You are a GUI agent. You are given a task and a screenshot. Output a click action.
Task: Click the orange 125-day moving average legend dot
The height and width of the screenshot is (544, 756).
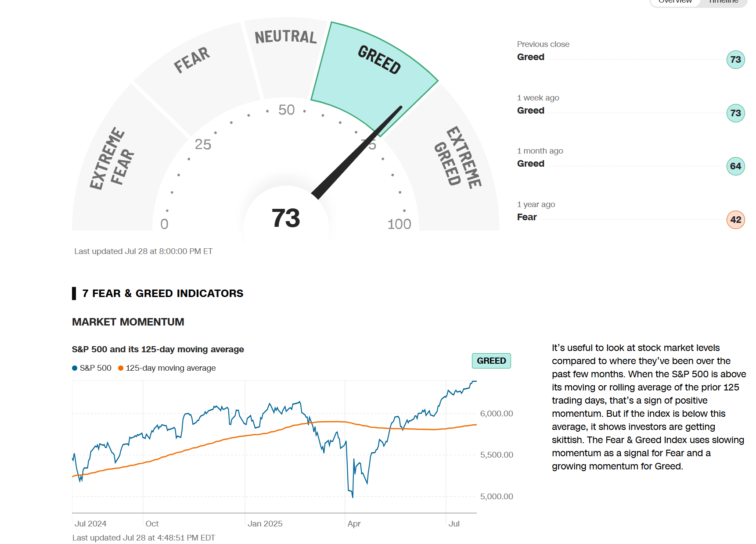(x=121, y=368)
